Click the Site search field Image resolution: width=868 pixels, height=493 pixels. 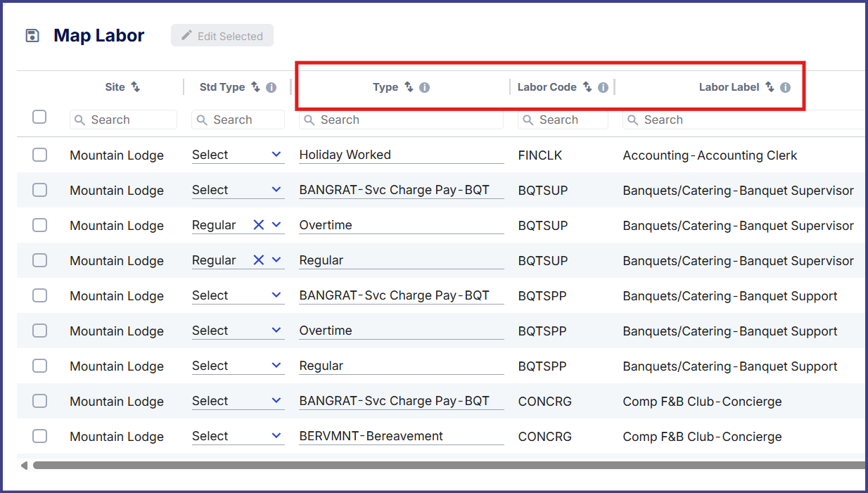click(x=124, y=120)
